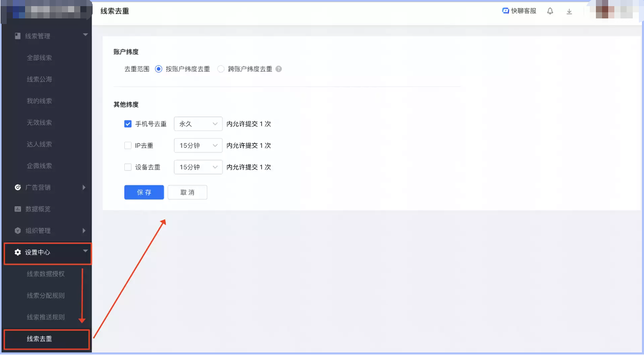Click the 组织管理 cube icon
Screen dimensions: 644x355
tap(17, 230)
